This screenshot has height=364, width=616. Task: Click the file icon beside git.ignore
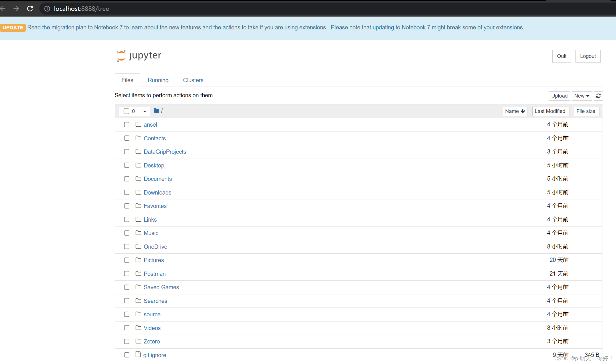[x=138, y=355]
